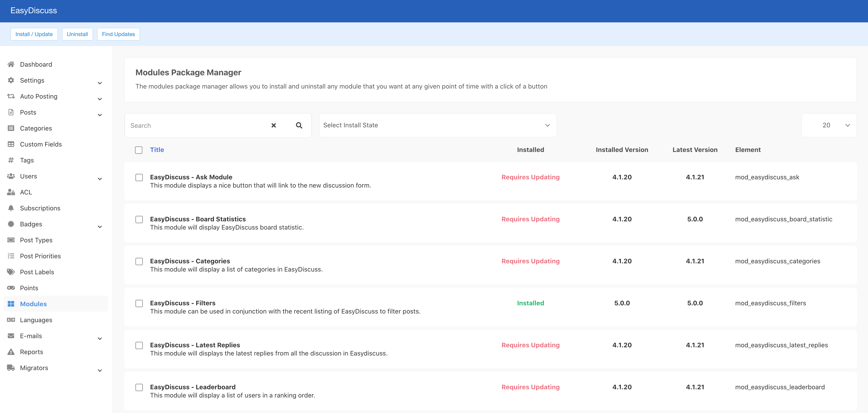Click the Settings gear icon
868x413 pixels.
[x=11, y=80]
